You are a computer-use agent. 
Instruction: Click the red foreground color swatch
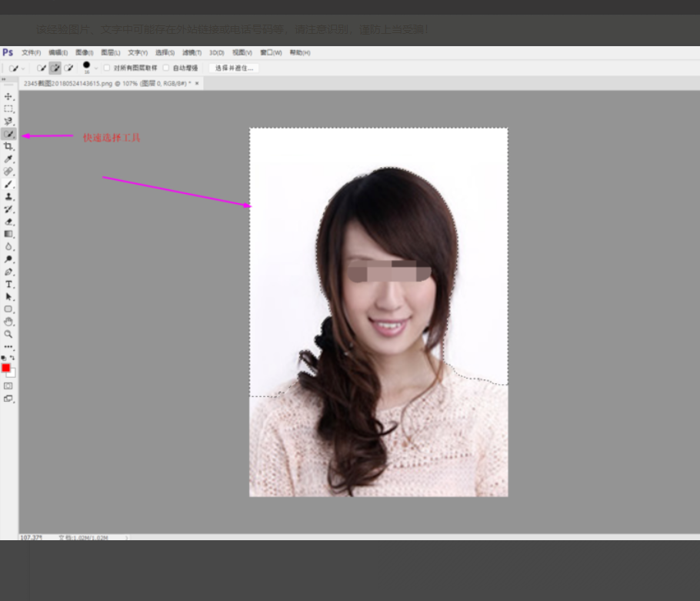coord(6,368)
